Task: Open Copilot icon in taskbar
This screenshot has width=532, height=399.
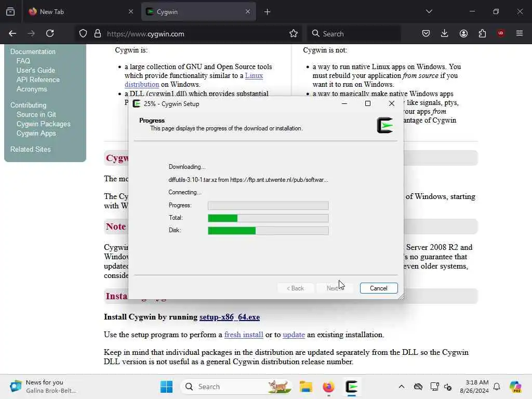Action: (x=515, y=387)
